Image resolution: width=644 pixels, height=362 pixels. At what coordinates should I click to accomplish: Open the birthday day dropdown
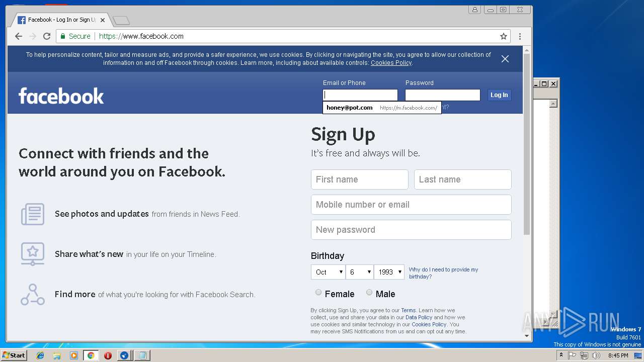359,272
